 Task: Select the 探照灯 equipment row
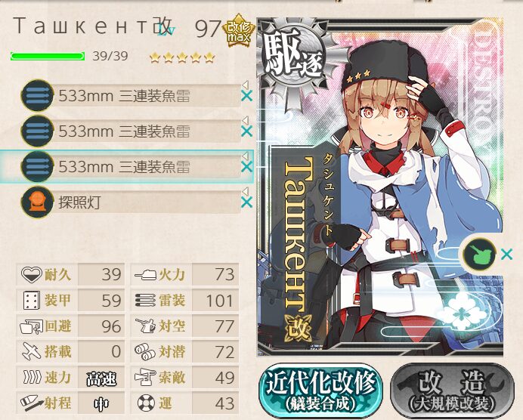pos(130,202)
